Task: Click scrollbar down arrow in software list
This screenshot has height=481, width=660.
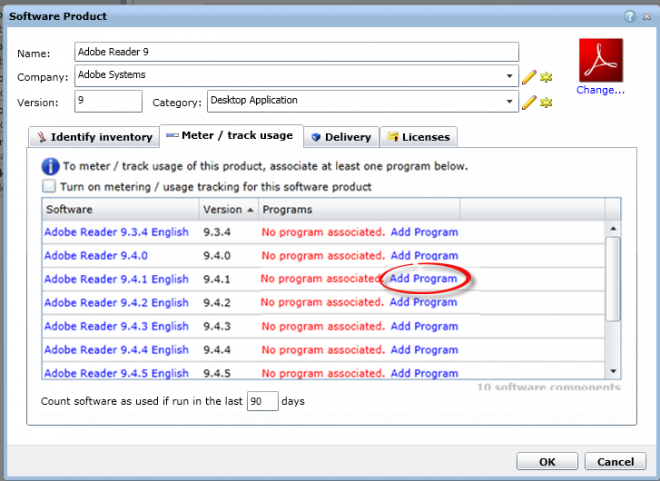Action: pyautogui.click(x=613, y=371)
